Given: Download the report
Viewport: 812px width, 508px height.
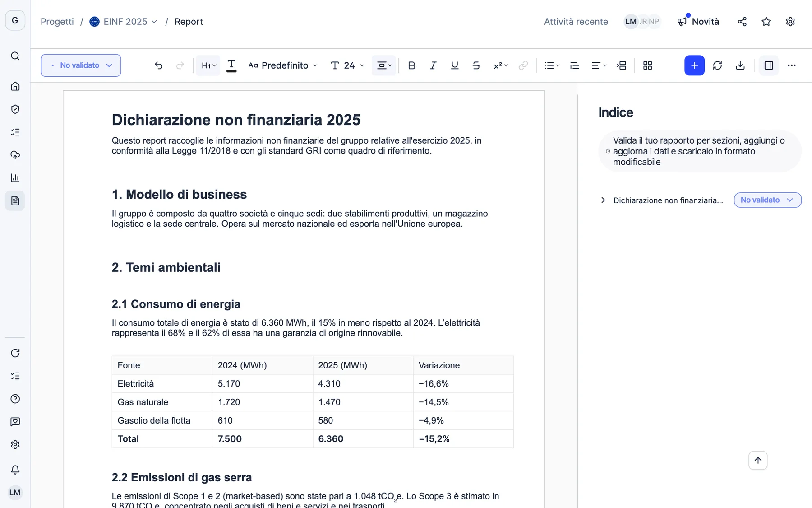Looking at the screenshot, I should (740, 65).
